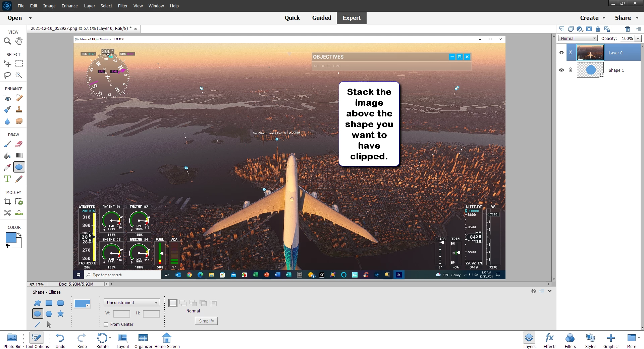The height and width of the screenshot is (349, 644).
Task: Select the Content-Aware Move tool
Action: point(7,213)
